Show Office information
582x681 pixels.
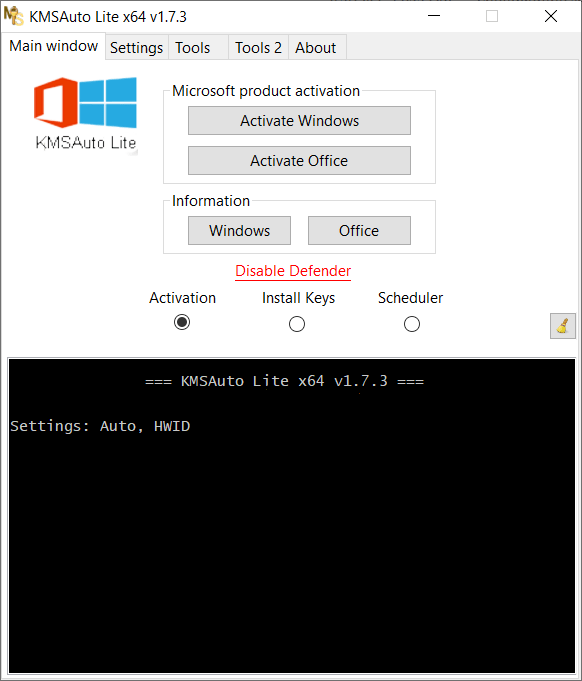pos(359,231)
